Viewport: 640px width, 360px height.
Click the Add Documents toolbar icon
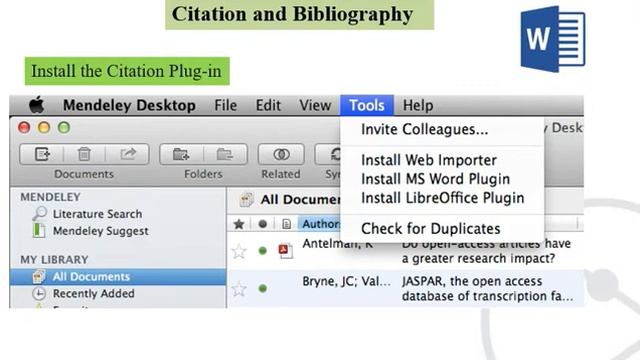pyautogui.click(x=42, y=154)
